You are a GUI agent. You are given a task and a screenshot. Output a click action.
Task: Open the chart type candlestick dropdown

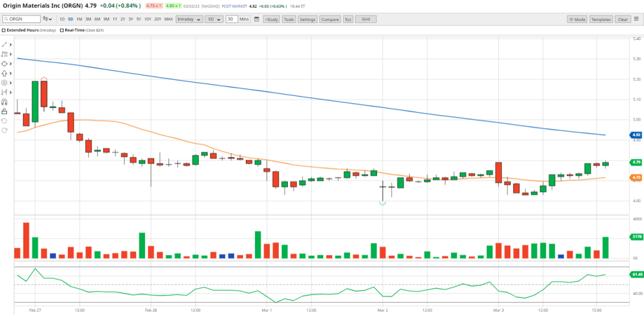pos(47,19)
